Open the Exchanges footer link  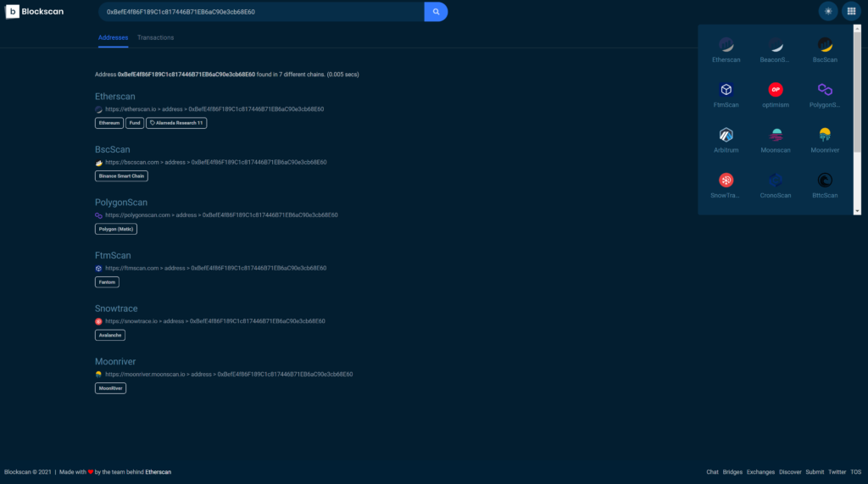point(760,472)
